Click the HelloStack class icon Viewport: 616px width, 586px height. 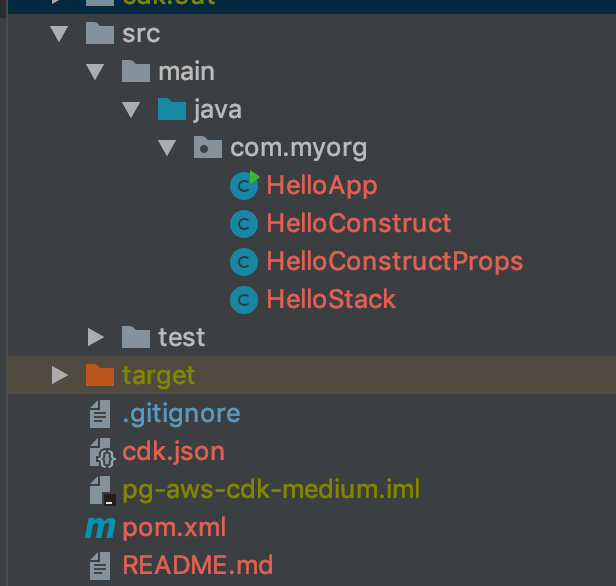tap(244, 300)
